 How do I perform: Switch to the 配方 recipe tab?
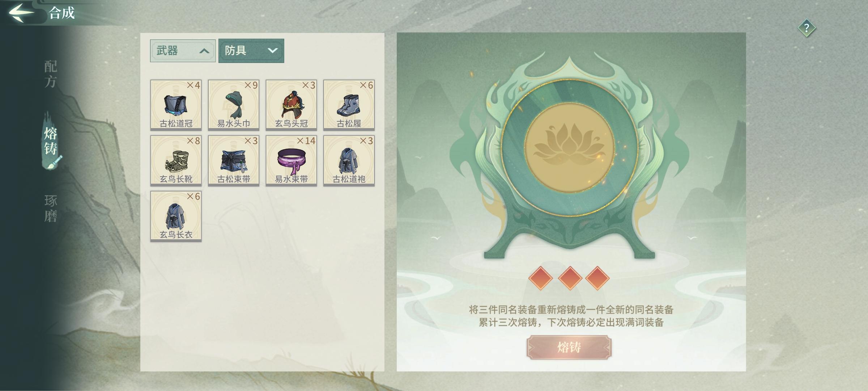[51, 74]
